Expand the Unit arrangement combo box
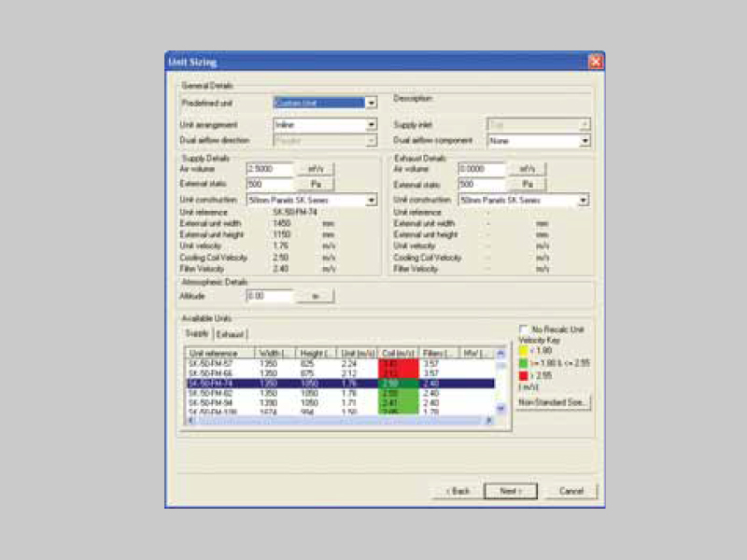This screenshot has height=560, width=747. pyautogui.click(x=372, y=124)
